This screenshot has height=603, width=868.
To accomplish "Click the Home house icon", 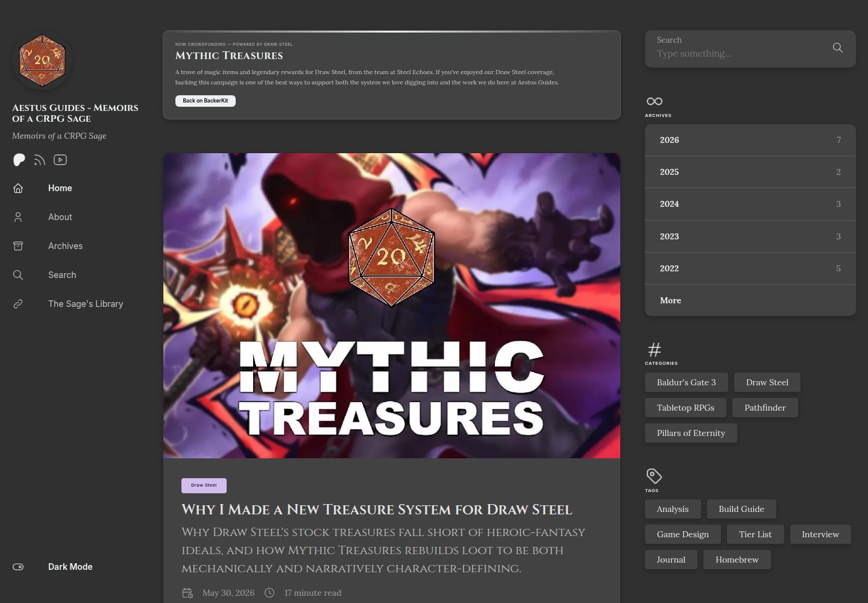I will (x=18, y=188).
